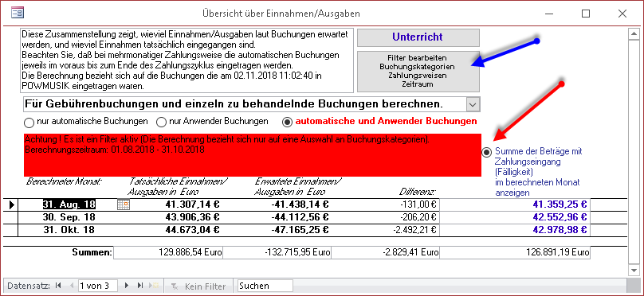Select nur automatische Buchungen option
This screenshot has height=296, width=644.
(29, 123)
